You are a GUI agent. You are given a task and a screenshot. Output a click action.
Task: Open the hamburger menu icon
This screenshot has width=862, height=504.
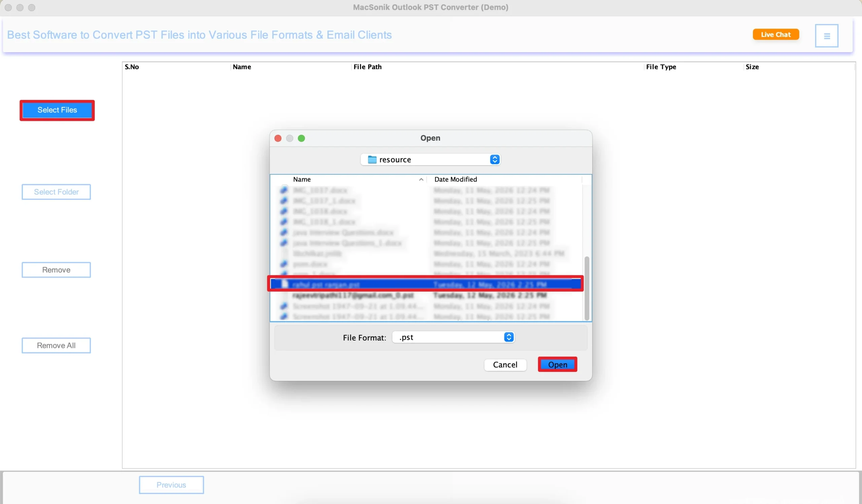point(826,36)
